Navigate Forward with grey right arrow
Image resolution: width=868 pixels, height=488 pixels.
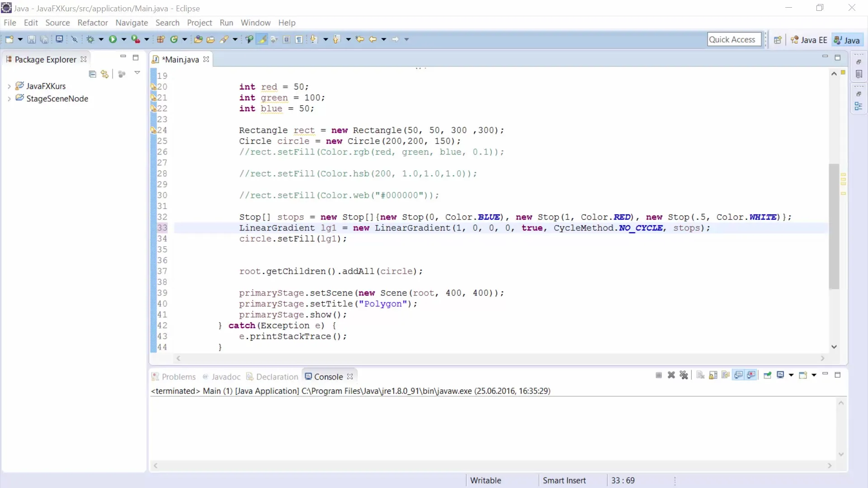tap(395, 40)
